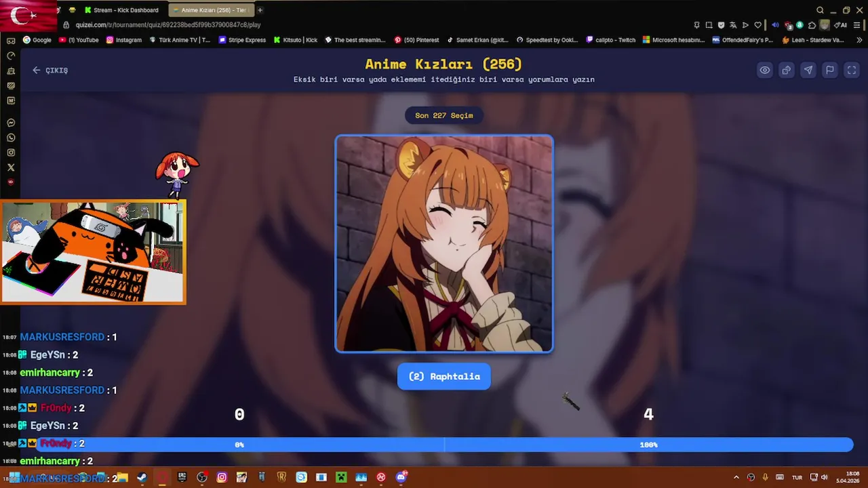This screenshot has height=488, width=868.
Task: Click the heart bookmark icon in address bar
Action: (x=757, y=25)
